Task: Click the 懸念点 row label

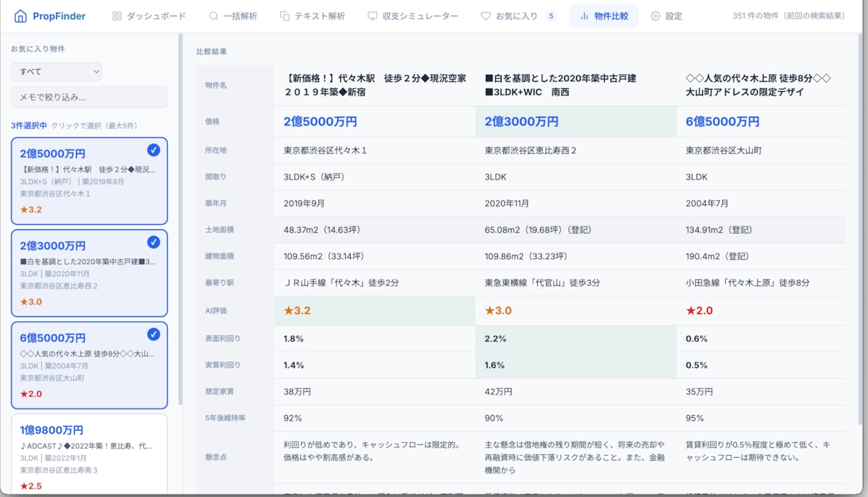Action: 216,457
